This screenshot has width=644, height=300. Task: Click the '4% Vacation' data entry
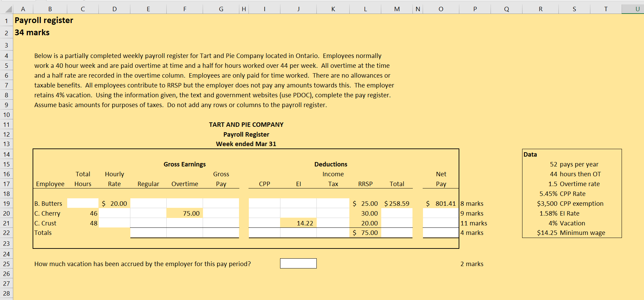tap(567, 223)
